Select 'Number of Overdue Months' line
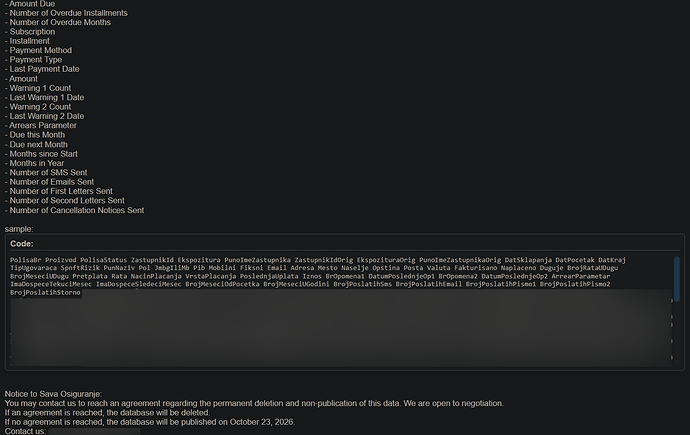The height and width of the screenshot is (435, 690). (58, 22)
